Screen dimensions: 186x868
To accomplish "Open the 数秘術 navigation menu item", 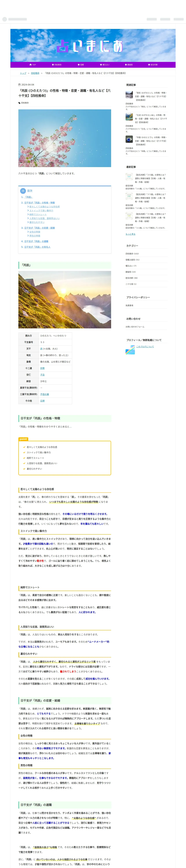I will 129,65.
